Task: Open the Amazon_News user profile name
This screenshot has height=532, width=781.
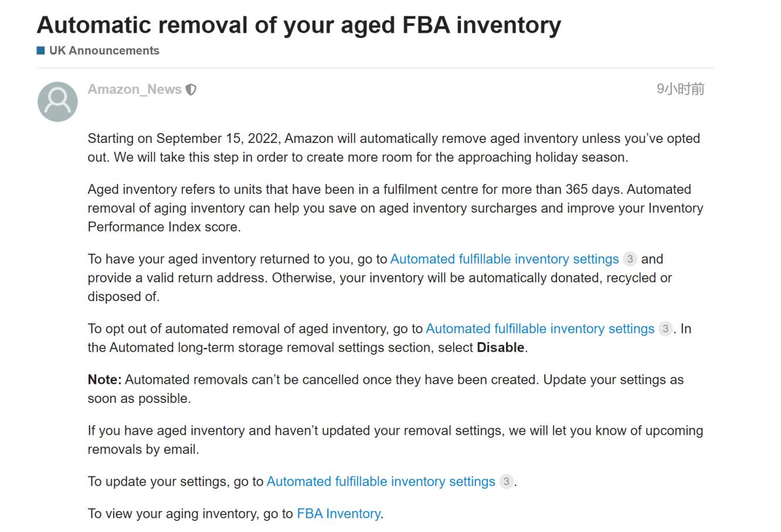Action: point(134,90)
